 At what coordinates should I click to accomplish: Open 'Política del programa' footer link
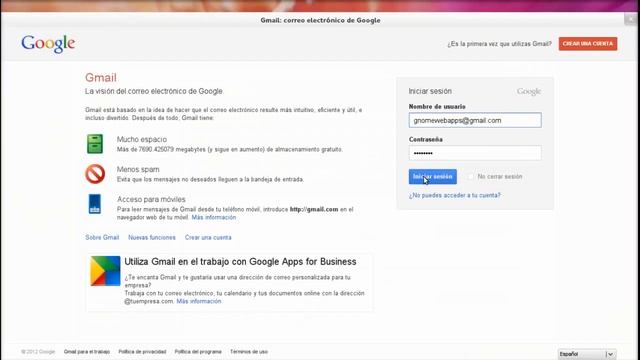point(198,352)
